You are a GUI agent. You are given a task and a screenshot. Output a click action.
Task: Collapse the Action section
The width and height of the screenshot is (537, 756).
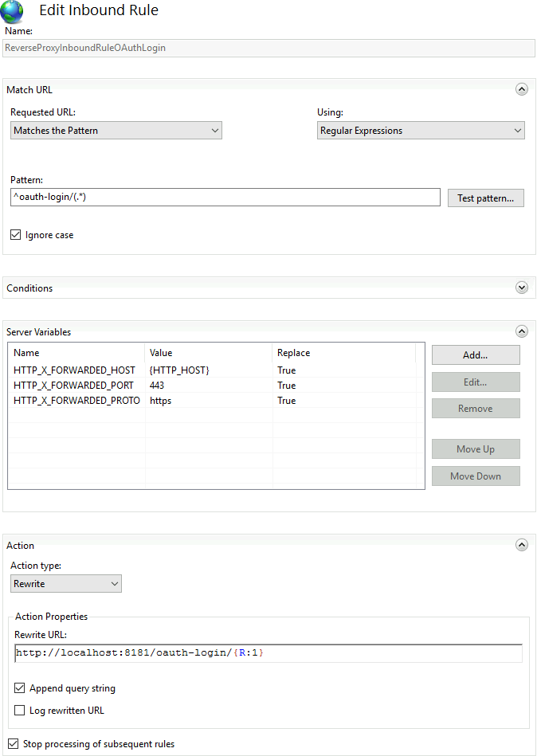(522, 544)
